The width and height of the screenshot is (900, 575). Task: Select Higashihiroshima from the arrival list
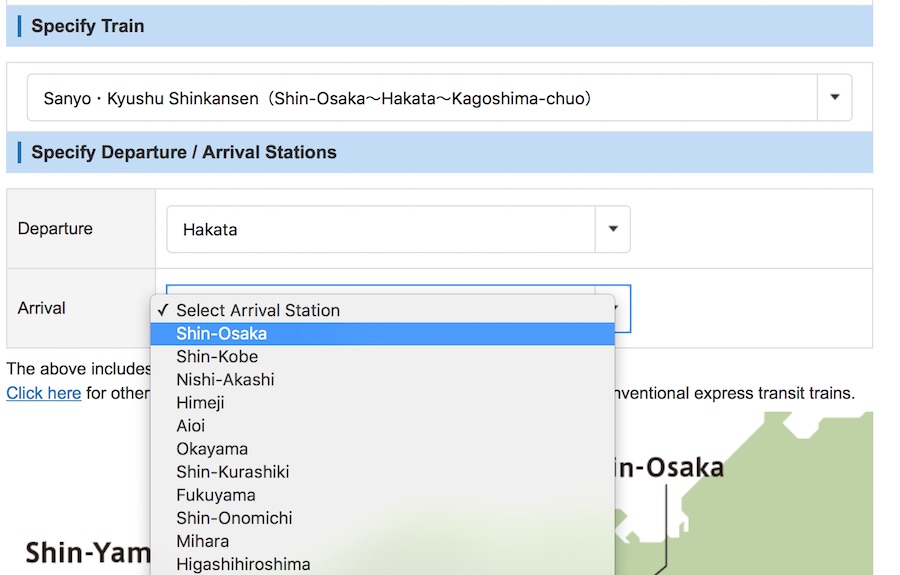tap(243, 564)
